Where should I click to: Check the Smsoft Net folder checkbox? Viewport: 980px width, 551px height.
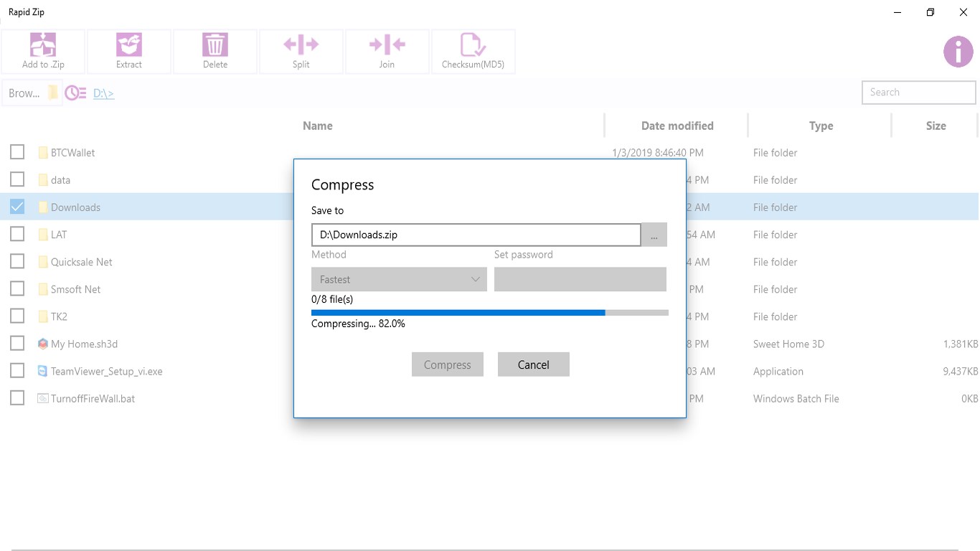click(x=17, y=288)
